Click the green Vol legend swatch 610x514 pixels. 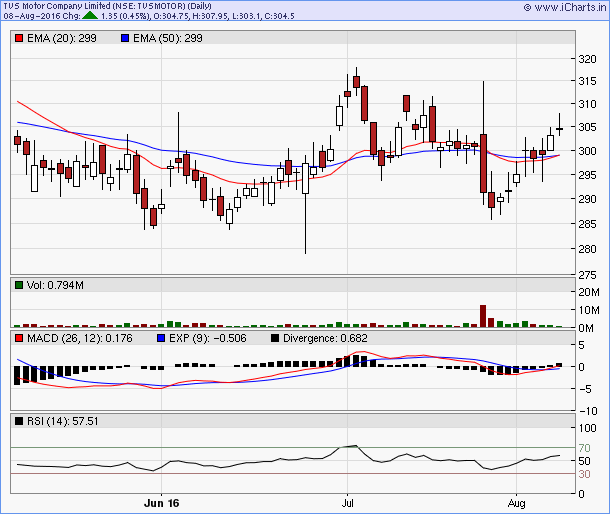pyautogui.click(x=19, y=285)
